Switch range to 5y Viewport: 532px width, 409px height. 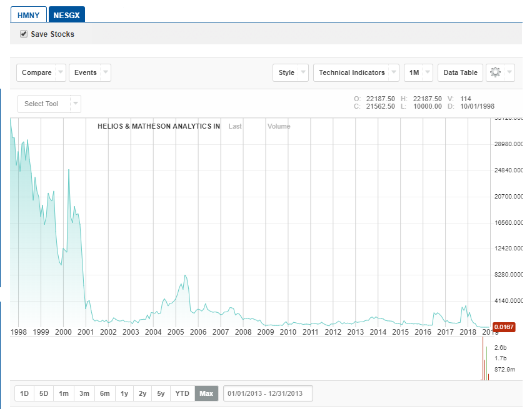click(x=161, y=393)
